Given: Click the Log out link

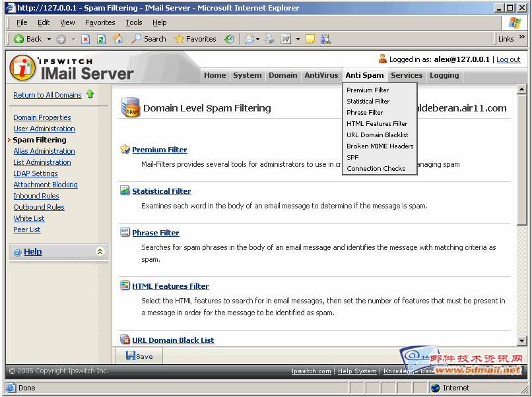Looking at the screenshot, I should [508, 59].
